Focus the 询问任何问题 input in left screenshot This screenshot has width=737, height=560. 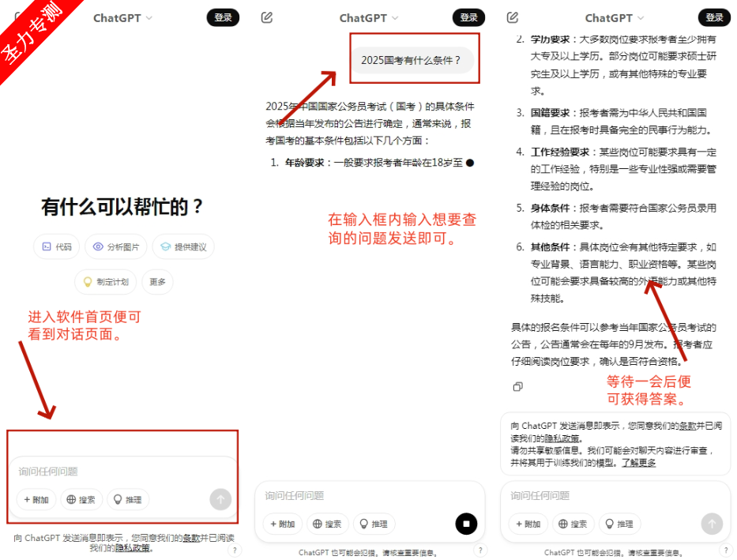(x=122, y=472)
